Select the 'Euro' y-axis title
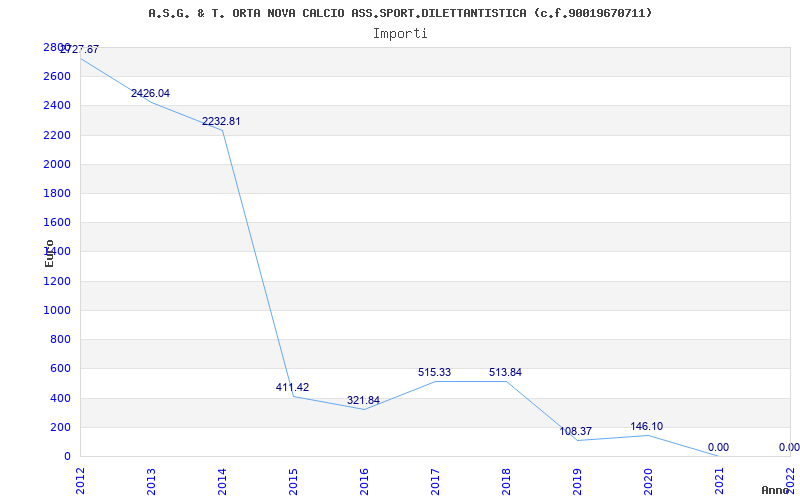The image size is (800, 500). [x=49, y=253]
